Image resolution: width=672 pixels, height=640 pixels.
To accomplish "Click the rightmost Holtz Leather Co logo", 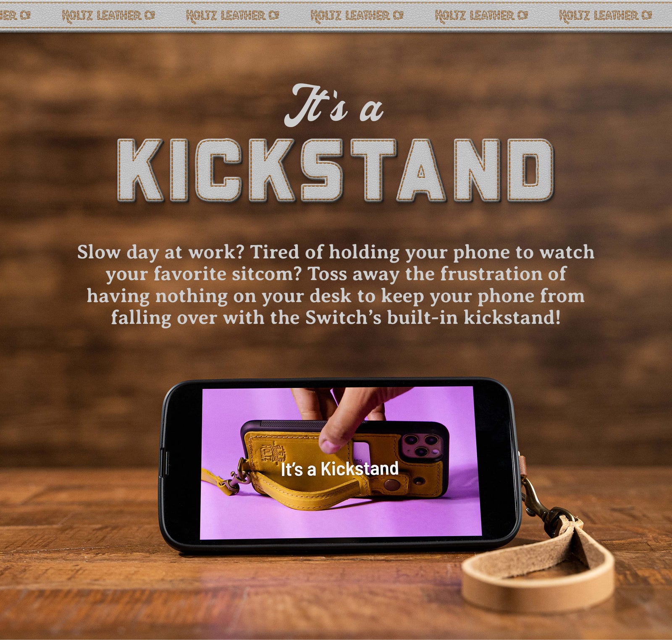I will [x=606, y=16].
